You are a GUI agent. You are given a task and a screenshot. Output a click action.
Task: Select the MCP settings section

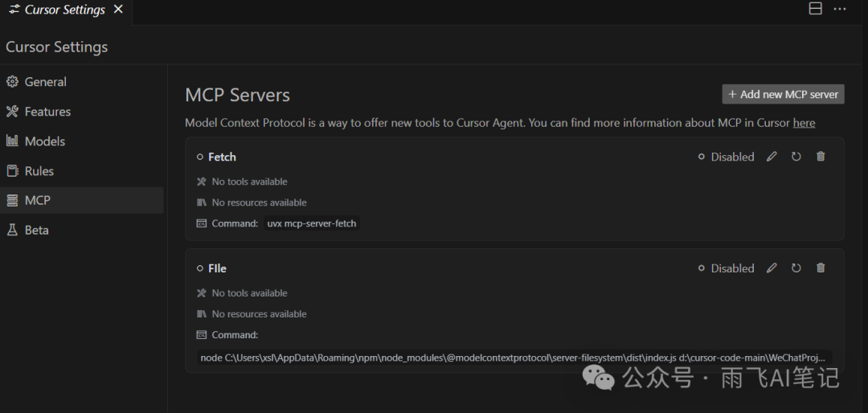coord(82,200)
